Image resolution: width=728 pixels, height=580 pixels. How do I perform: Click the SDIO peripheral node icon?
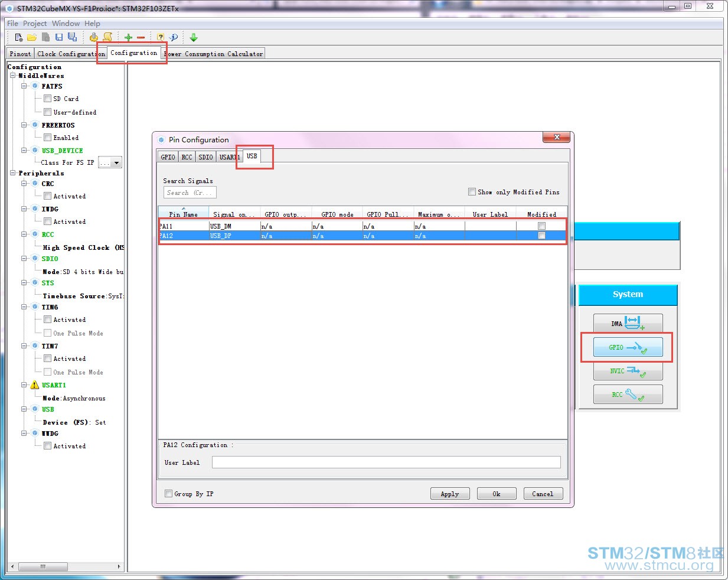click(x=35, y=259)
